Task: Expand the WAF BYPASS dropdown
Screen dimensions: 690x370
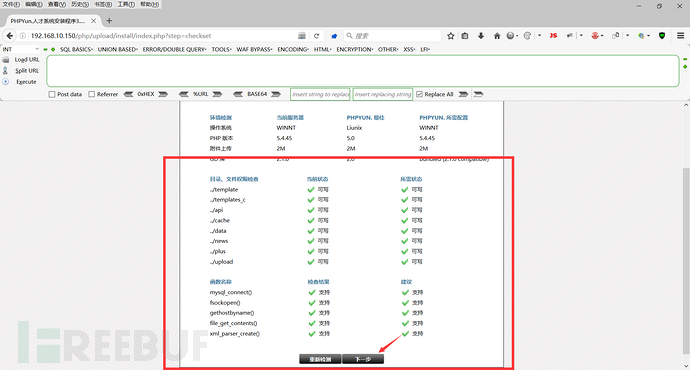Action: pos(254,49)
